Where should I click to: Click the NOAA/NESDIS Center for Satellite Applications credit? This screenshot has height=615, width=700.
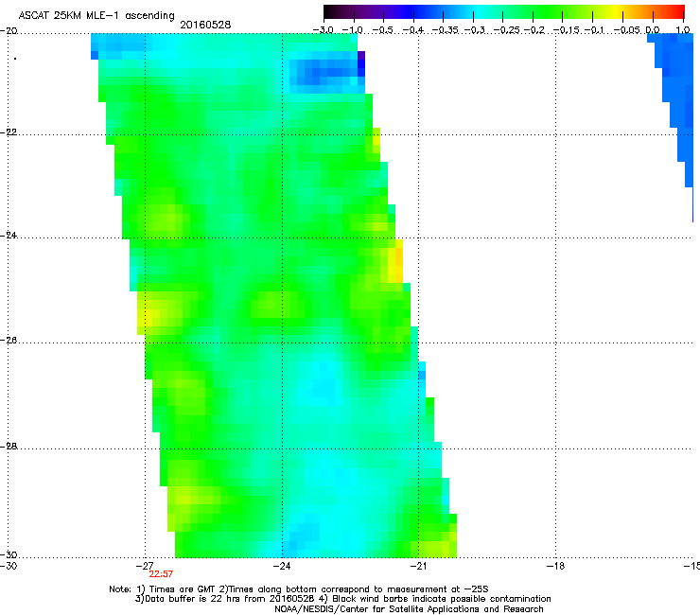click(409, 609)
